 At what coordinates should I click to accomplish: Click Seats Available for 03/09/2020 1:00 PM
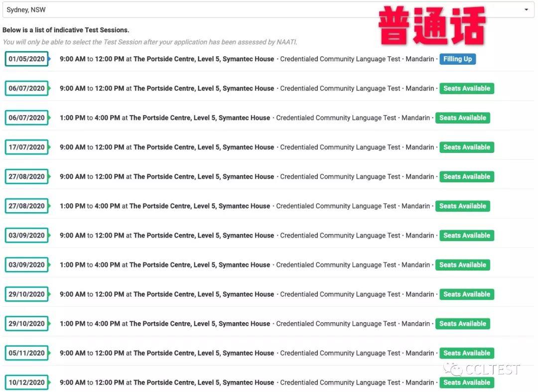point(462,265)
